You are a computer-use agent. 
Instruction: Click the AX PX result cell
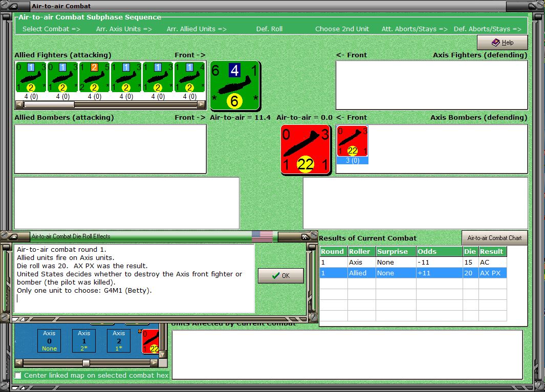click(492, 273)
